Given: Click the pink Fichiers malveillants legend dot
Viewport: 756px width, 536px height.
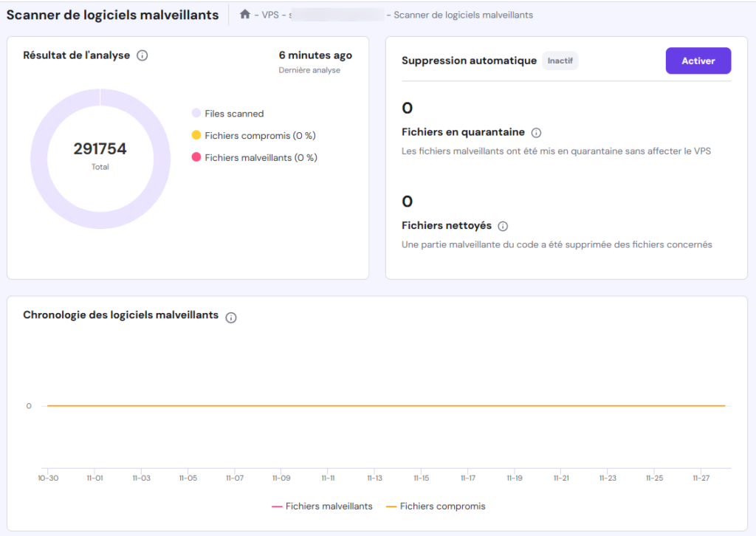Looking at the screenshot, I should pyautogui.click(x=196, y=157).
